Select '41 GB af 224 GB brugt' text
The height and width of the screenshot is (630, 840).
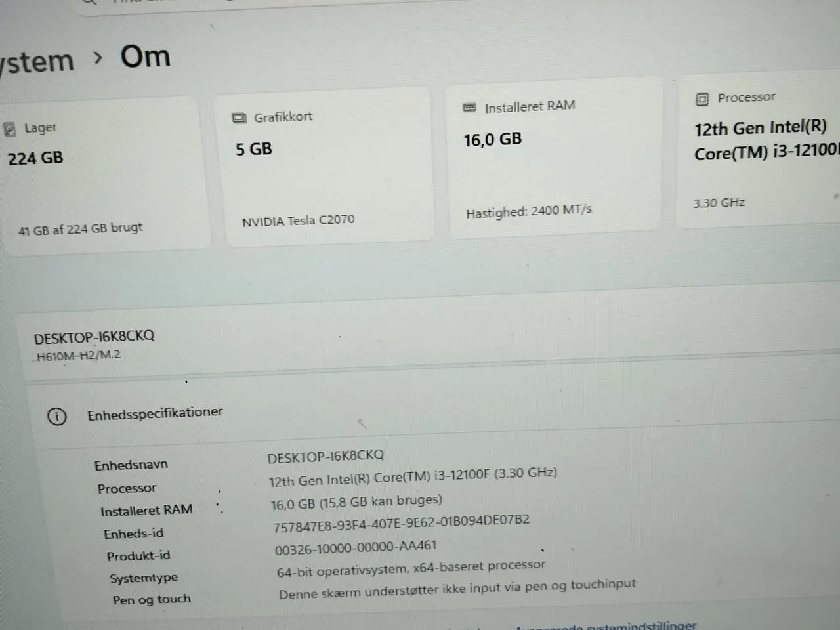coord(80,229)
